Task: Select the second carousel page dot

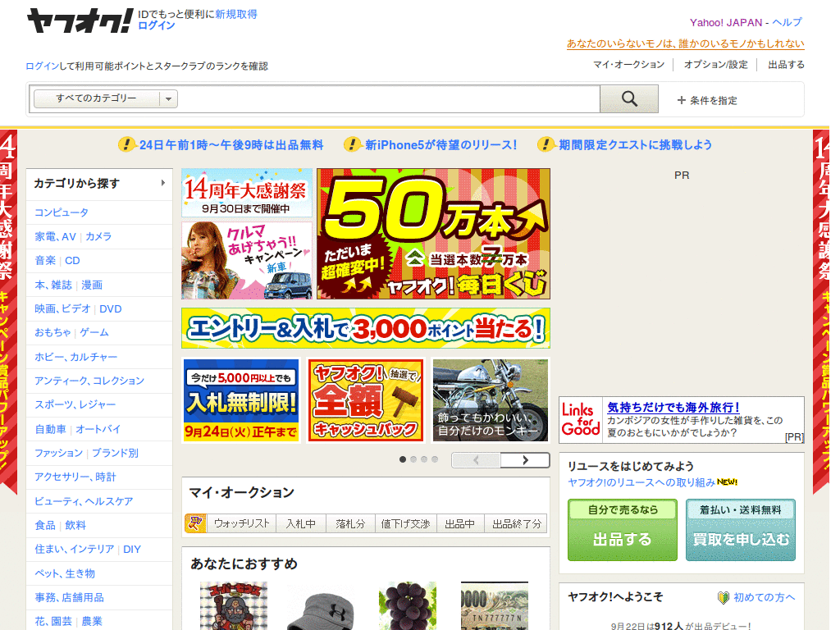Action: pyautogui.click(x=413, y=459)
